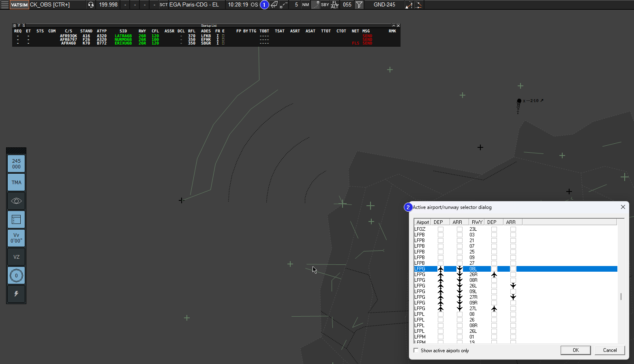Click the VATSIM connection button
This screenshot has width=634, height=364.
[19, 5]
